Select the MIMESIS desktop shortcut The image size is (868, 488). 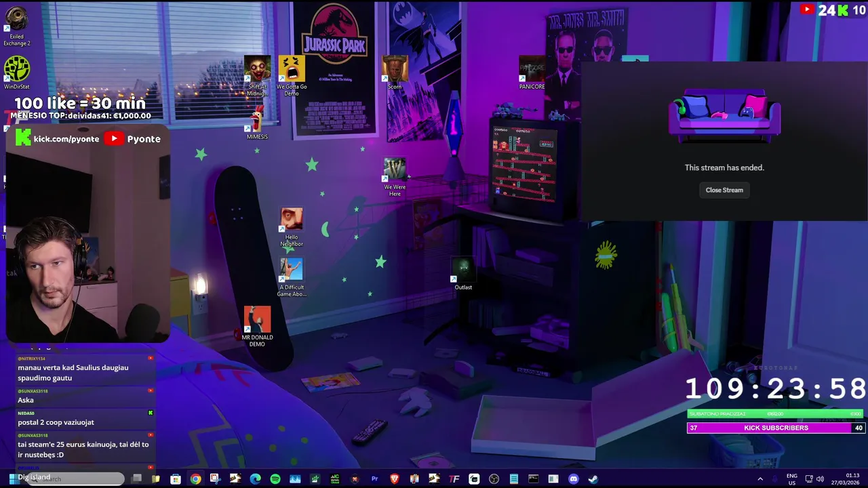[x=257, y=123]
